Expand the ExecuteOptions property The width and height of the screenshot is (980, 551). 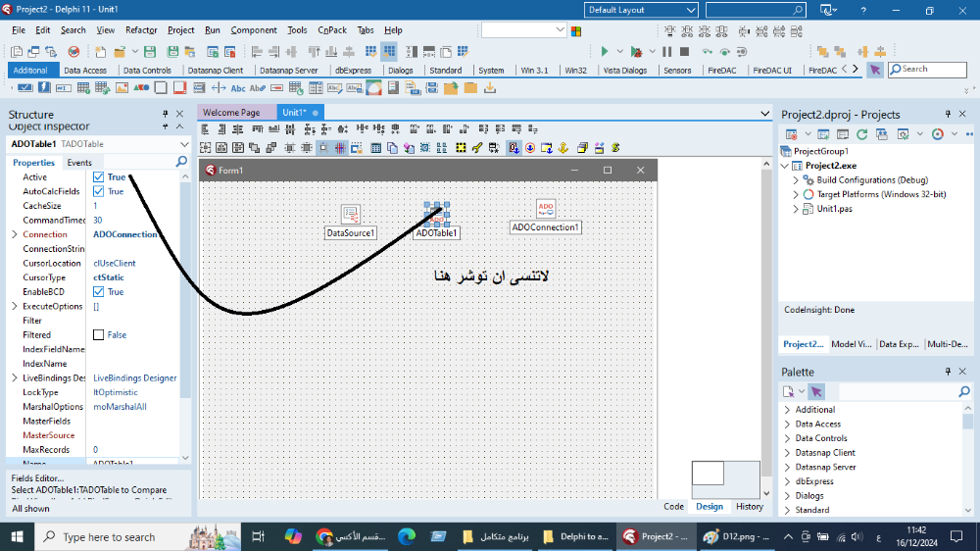click(x=15, y=307)
